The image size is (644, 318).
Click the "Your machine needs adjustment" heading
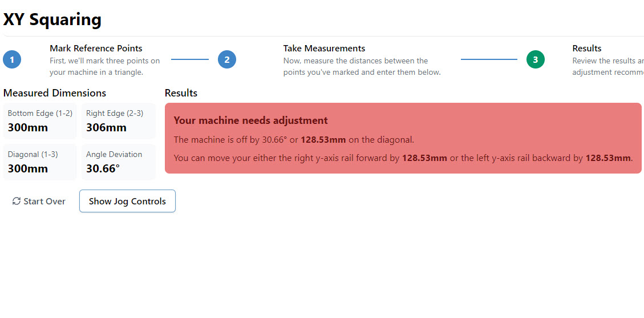(250, 120)
